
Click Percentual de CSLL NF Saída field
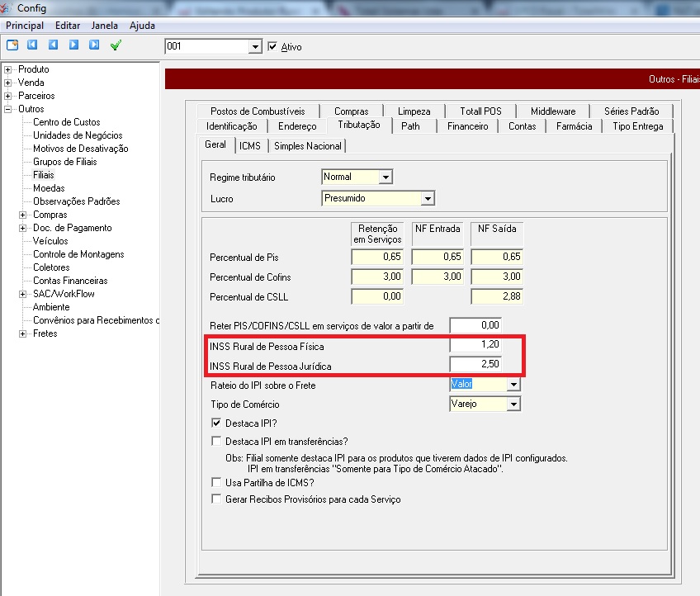497,296
